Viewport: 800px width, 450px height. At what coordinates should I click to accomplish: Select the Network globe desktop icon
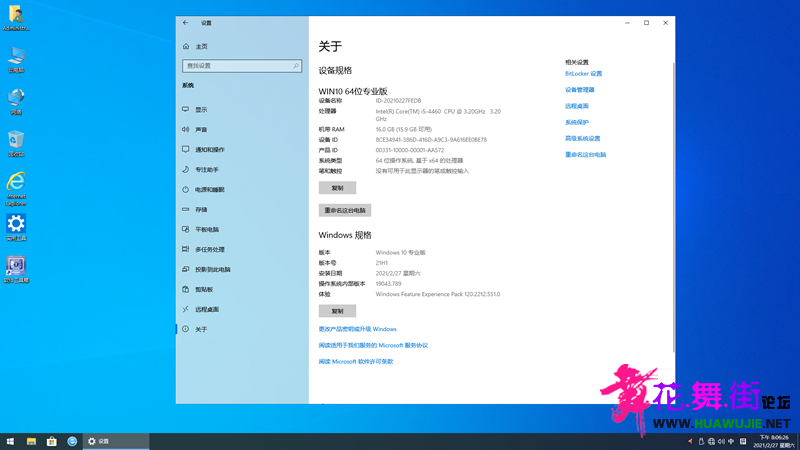coord(16,102)
